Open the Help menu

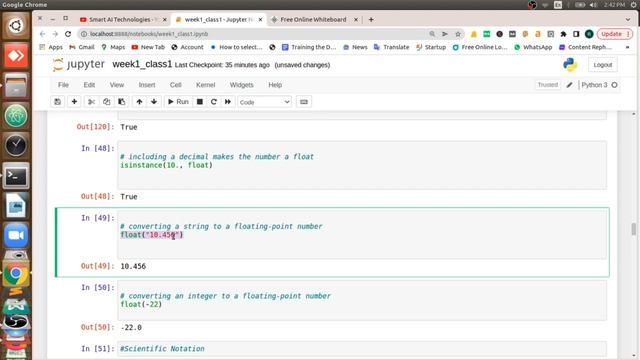tap(275, 85)
